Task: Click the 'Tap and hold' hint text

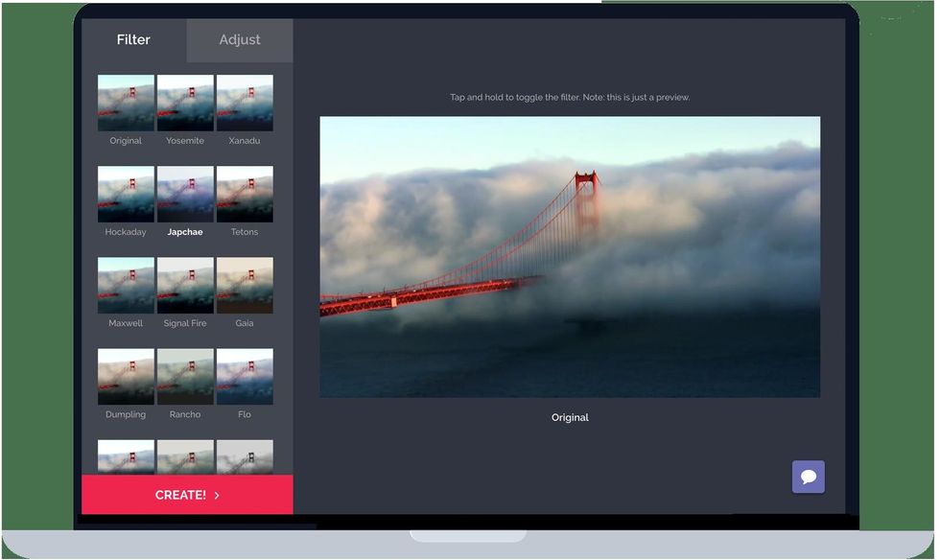Action: (x=570, y=97)
